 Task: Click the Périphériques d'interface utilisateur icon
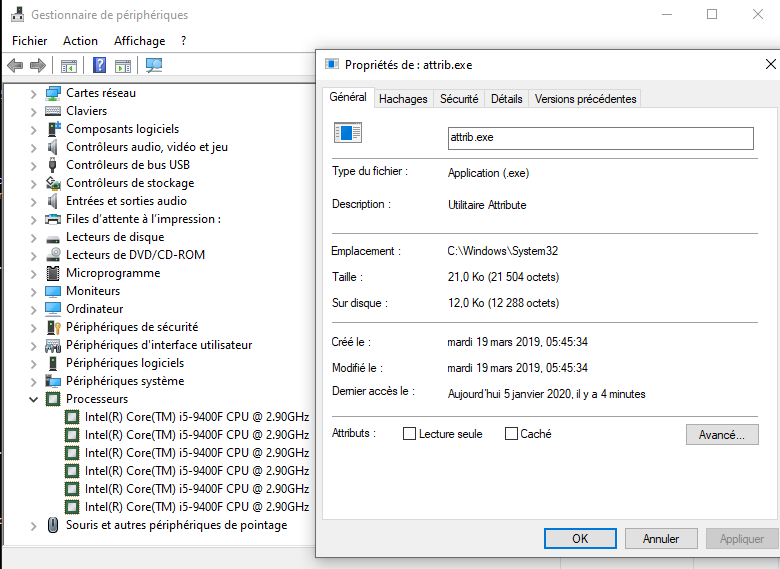(x=53, y=345)
